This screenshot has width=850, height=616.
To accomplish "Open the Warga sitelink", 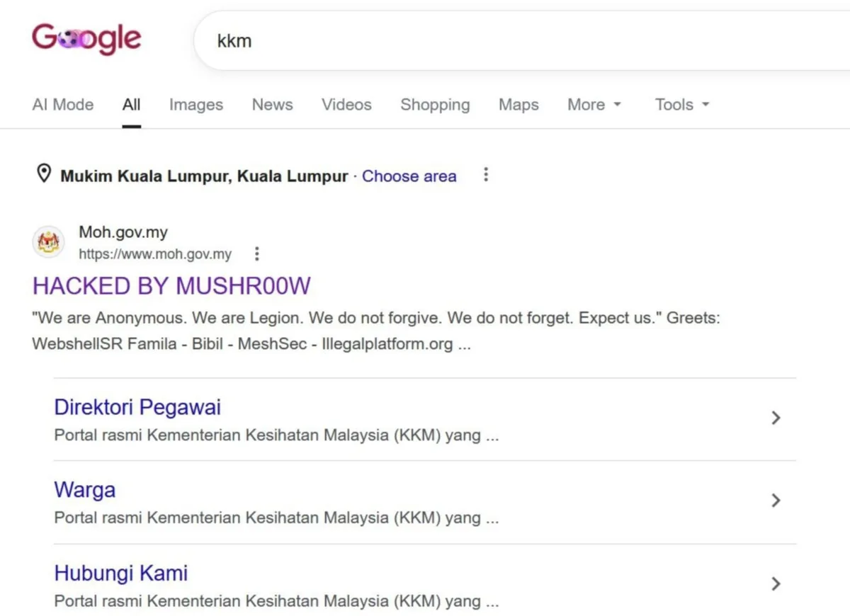I will (84, 490).
